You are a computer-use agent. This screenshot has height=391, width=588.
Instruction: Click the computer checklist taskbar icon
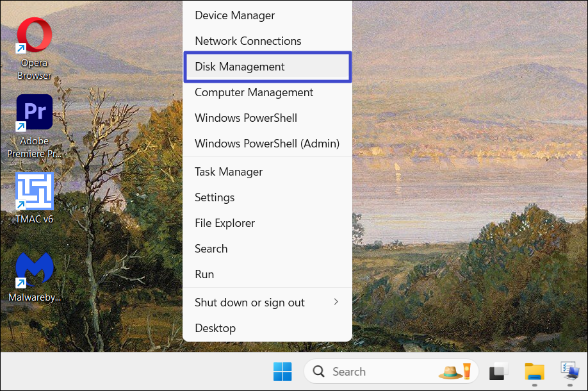pyautogui.click(x=569, y=371)
